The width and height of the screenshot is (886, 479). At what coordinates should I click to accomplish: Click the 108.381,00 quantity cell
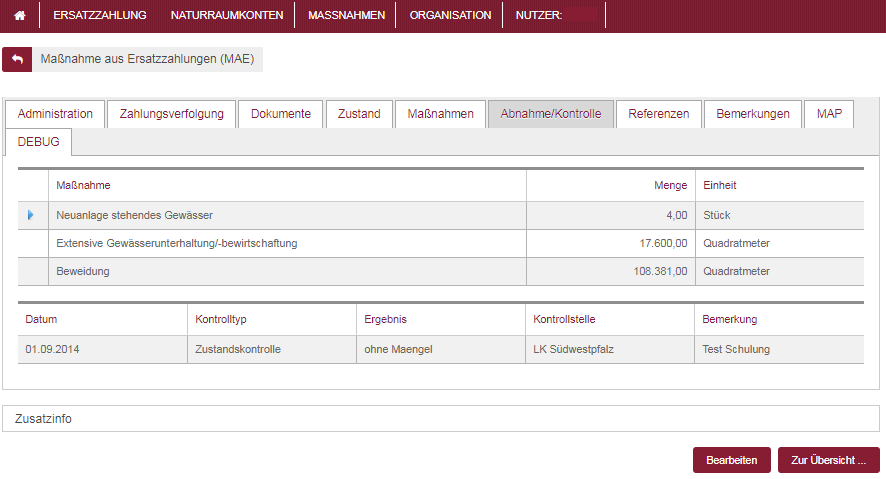pos(611,271)
